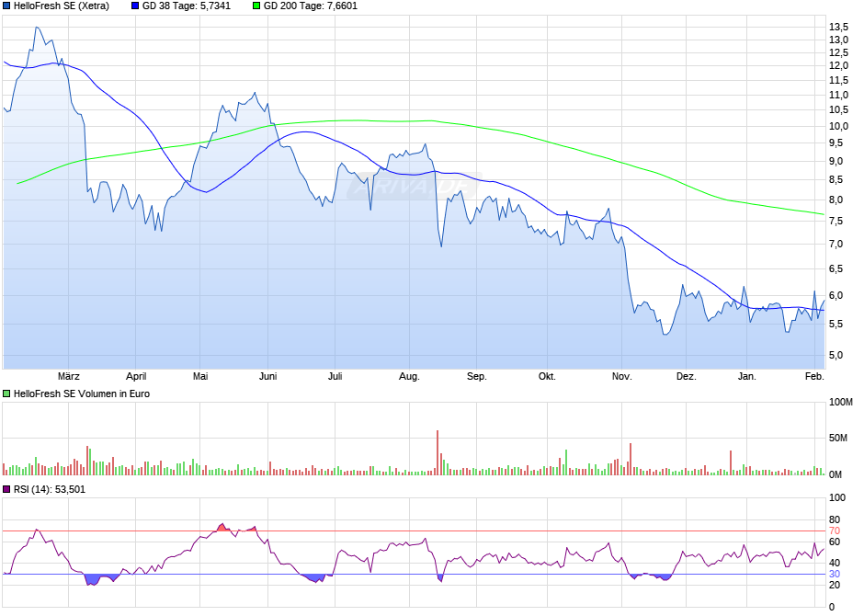Screen dimensions: 864x616
Task: Click the Dez. month label on the axis
Action: pos(686,376)
